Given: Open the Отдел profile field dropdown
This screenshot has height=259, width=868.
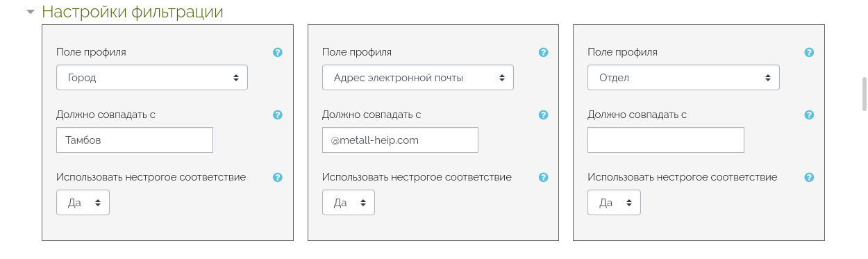Looking at the screenshot, I should (x=683, y=78).
